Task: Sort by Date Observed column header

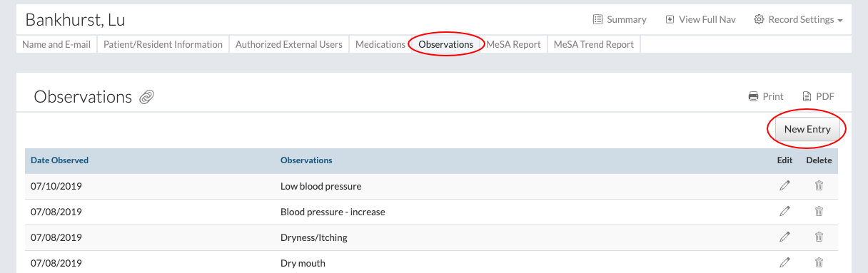Action: point(59,160)
